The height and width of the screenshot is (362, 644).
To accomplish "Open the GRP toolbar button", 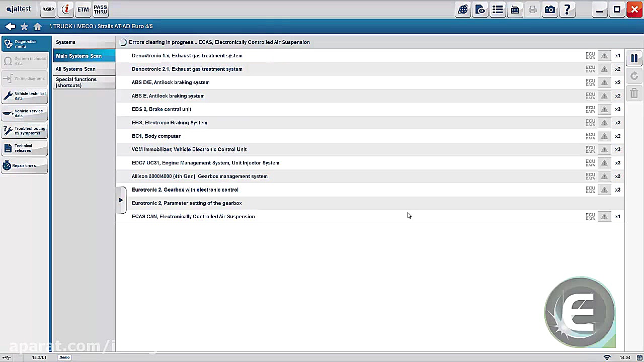I will tap(48, 9).
